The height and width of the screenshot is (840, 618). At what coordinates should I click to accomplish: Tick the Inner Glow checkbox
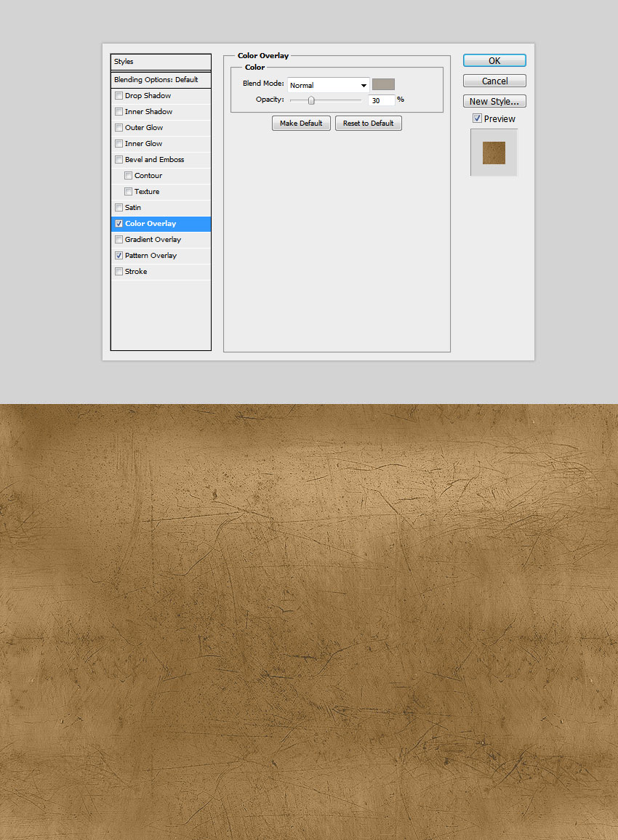[119, 144]
